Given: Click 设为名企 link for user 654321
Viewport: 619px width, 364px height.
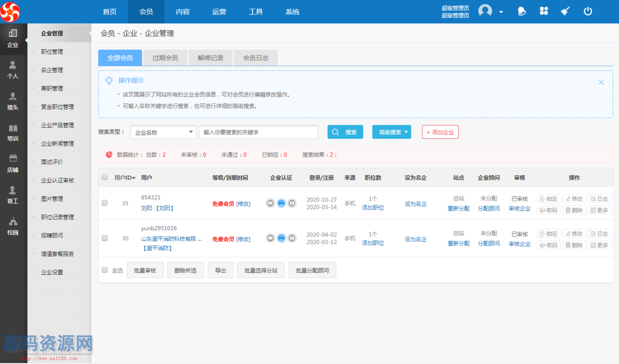Looking at the screenshot, I should coord(415,204).
